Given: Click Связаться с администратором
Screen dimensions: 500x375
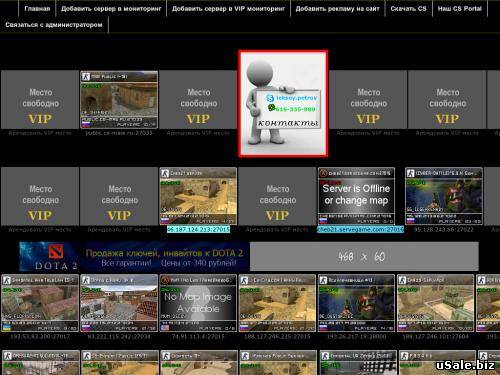Looking at the screenshot, I should coord(54,25).
